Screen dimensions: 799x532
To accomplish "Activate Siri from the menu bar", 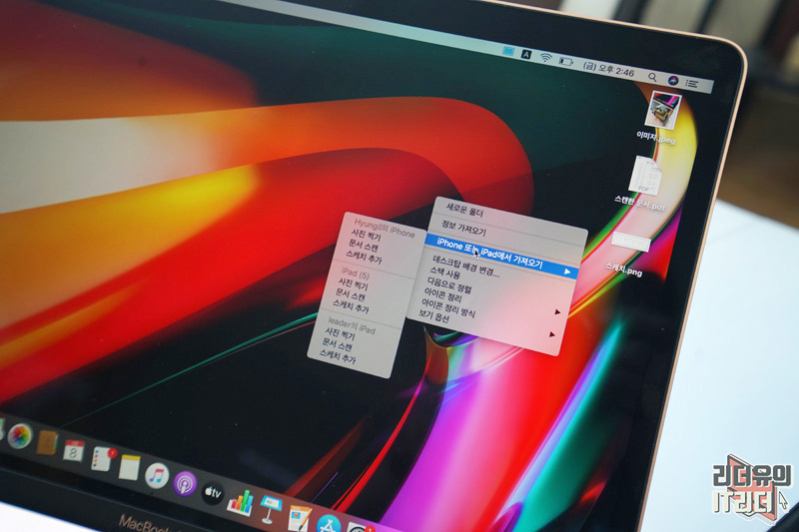I will (x=672, y=81).
